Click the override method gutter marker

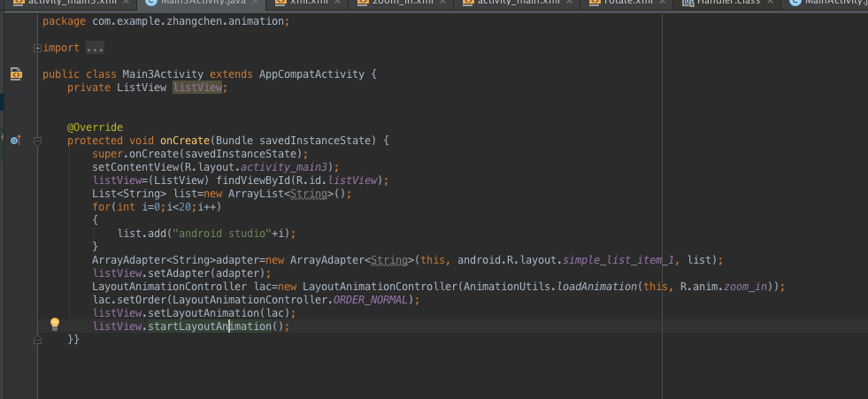(15, 140)
